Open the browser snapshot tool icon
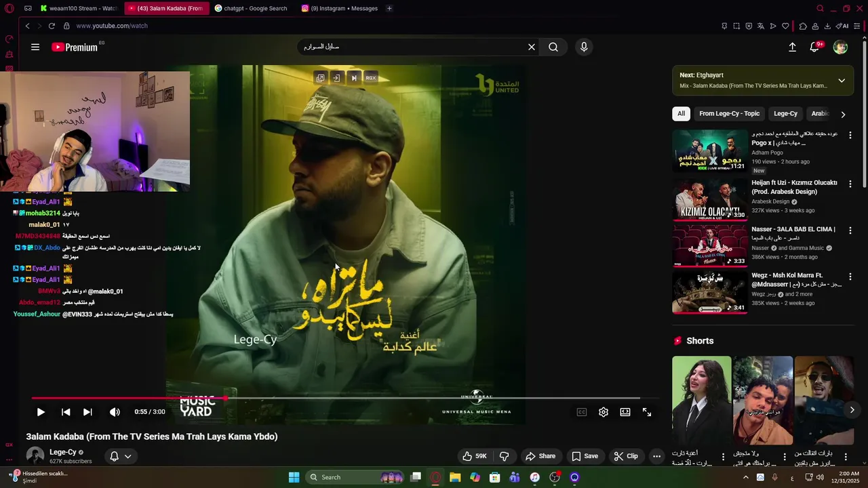This screenshot has height=488, width=868. point(736,26)
